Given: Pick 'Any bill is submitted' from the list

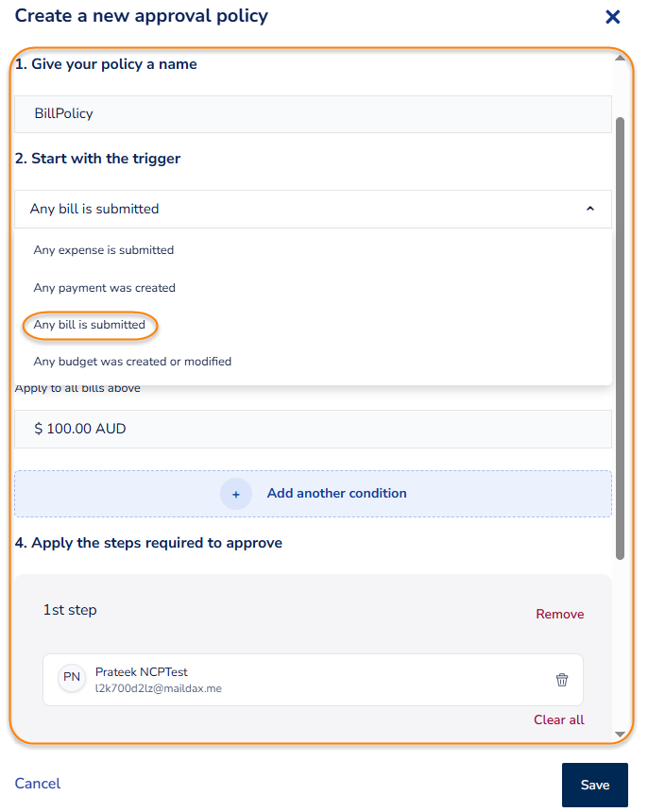Looking at the screenshot, I should [90, 325].
